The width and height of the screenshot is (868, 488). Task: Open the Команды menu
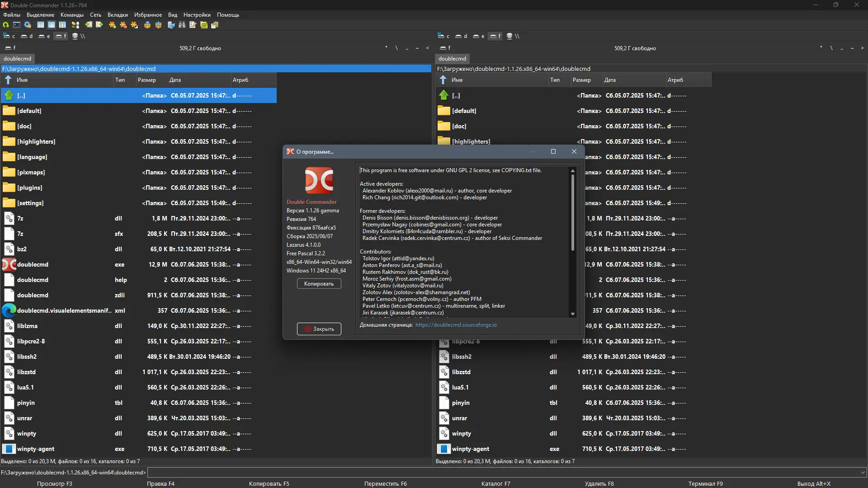(x=72, y=15)
